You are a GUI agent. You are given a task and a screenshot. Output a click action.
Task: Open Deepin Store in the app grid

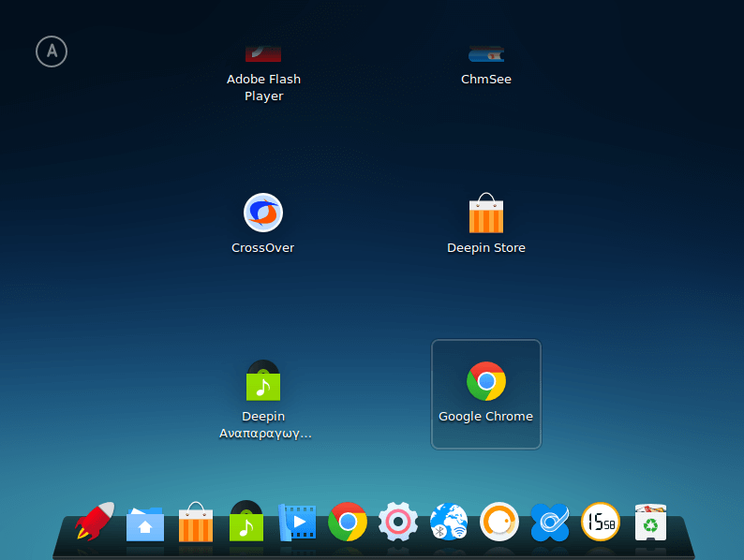tap(486, 213)
